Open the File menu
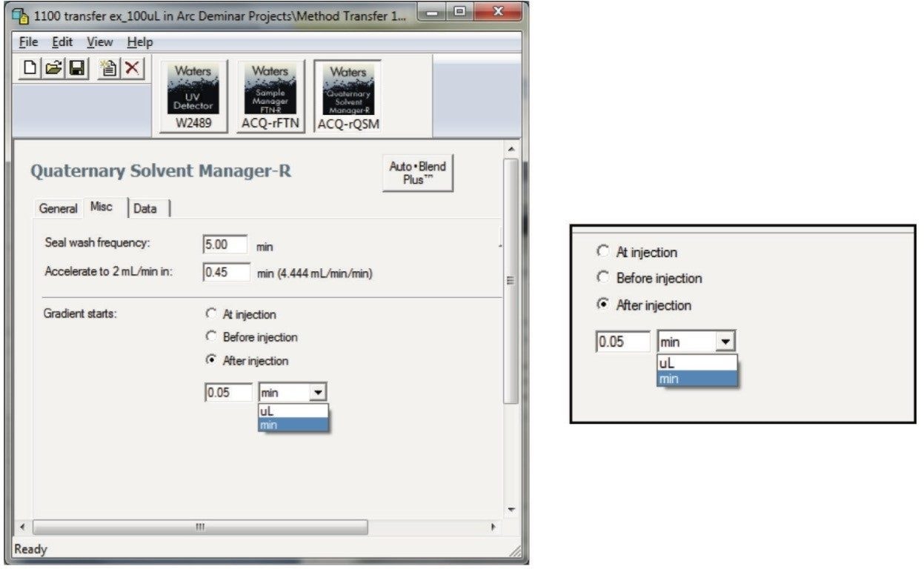Screen dimensions: 924x572 pos(27,42)
